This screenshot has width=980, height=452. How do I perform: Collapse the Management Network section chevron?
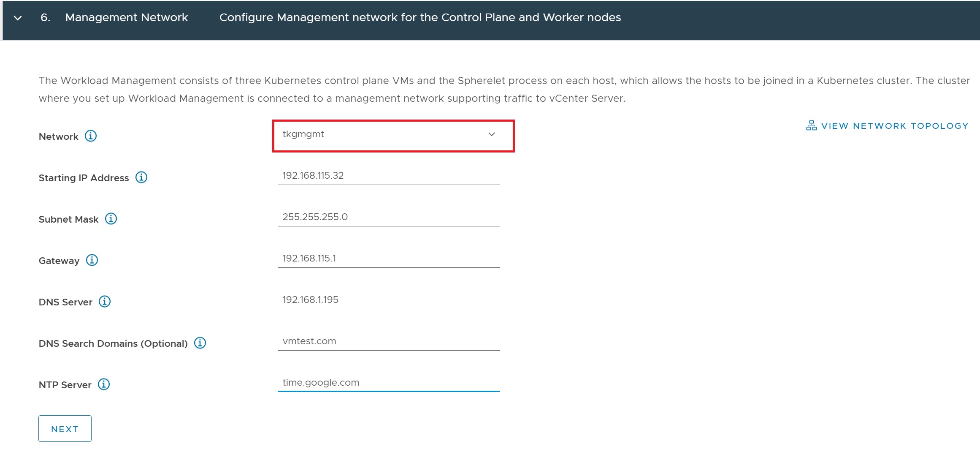[x=18, y=18]
